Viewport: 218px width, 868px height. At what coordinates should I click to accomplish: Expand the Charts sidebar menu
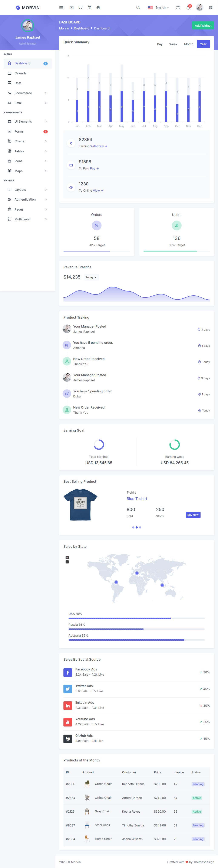[28, 141]
